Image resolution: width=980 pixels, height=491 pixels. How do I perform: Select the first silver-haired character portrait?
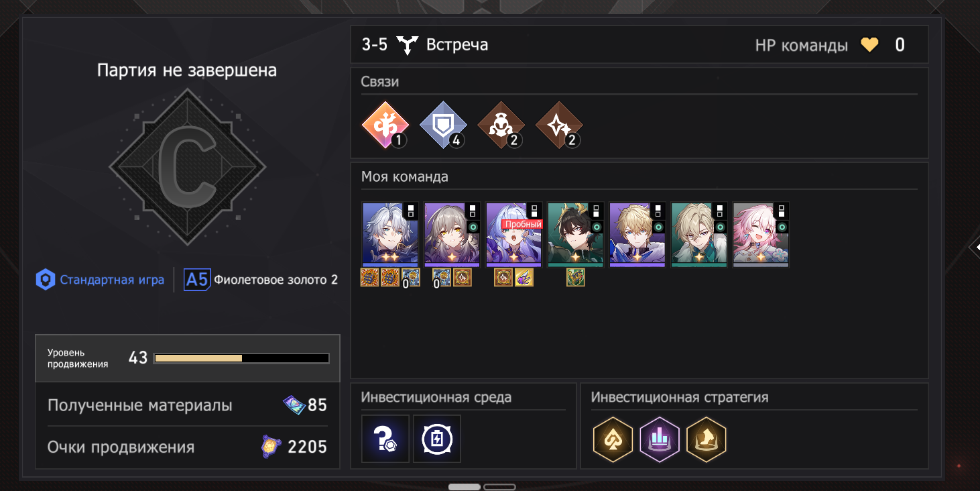point(391,235)
